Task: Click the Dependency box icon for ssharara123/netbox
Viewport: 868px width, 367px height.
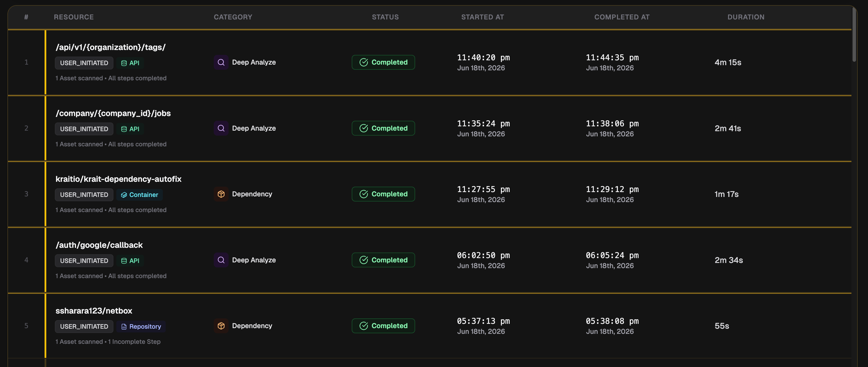Action: click(x=221, y=326)
